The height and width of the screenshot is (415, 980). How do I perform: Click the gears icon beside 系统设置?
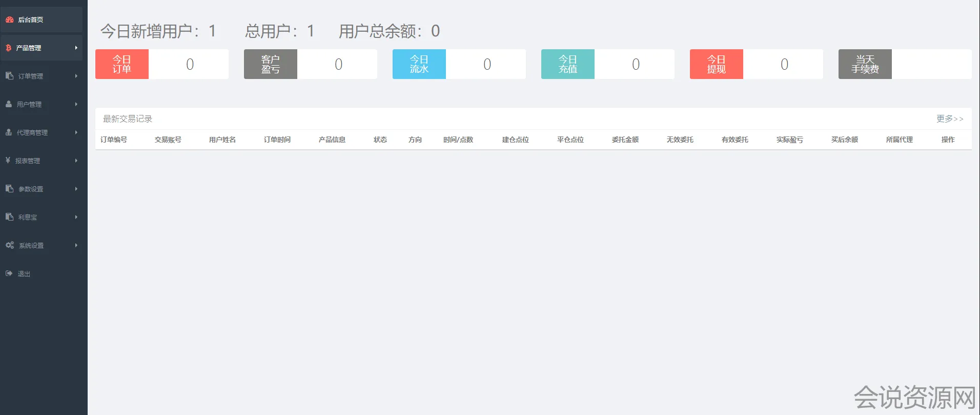[x=10, y=245]
